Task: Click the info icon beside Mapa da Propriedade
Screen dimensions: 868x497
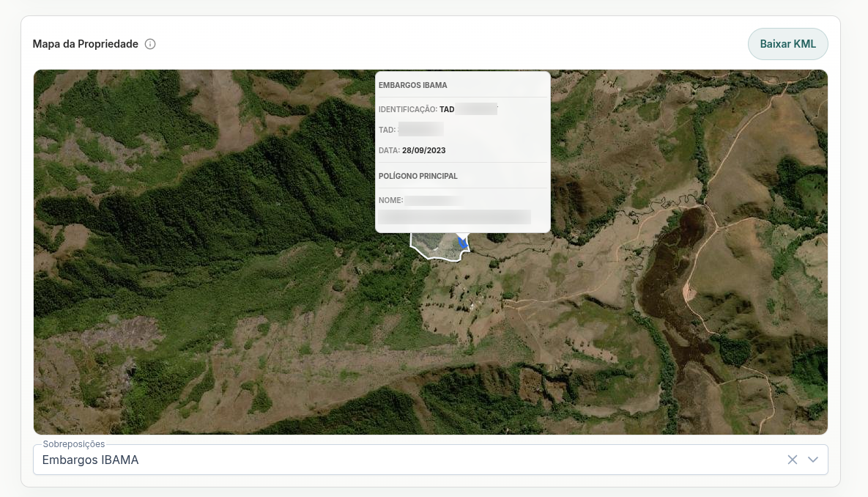Action: click(150, 44)
